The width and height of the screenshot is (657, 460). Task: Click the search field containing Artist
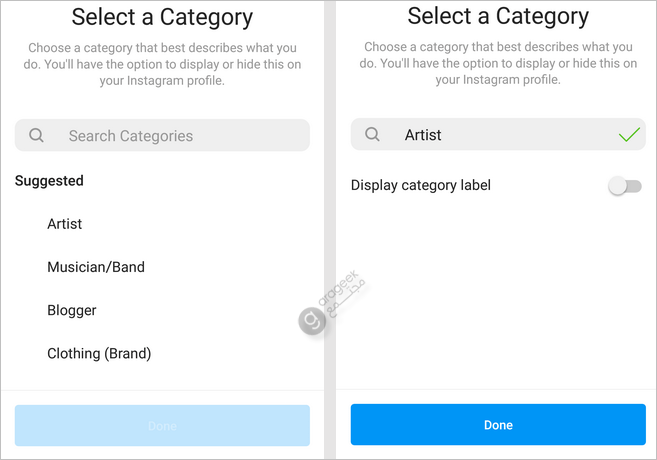coord(498,134)
